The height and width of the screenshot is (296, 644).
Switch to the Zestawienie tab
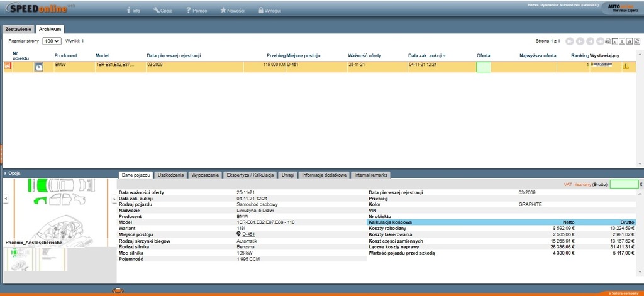click(18, 29)
